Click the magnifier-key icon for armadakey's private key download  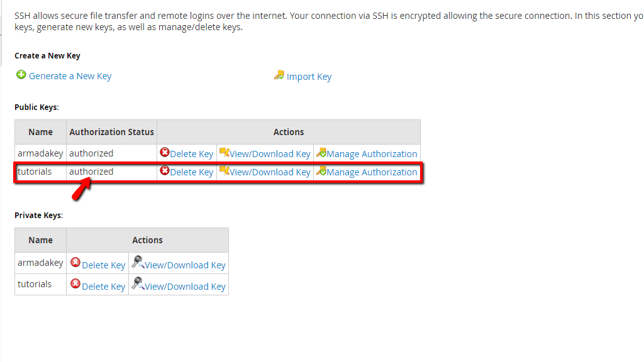tap(137, 263)
